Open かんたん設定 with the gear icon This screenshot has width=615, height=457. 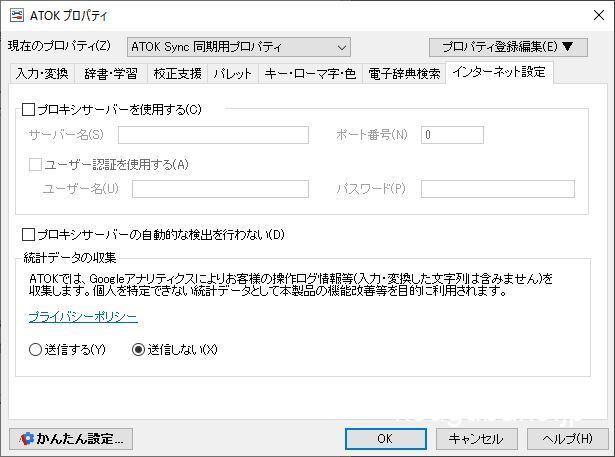(x=71, y=438)
